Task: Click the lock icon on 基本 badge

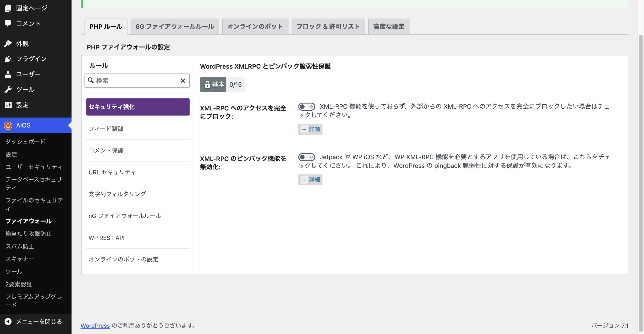Action: 207,85
